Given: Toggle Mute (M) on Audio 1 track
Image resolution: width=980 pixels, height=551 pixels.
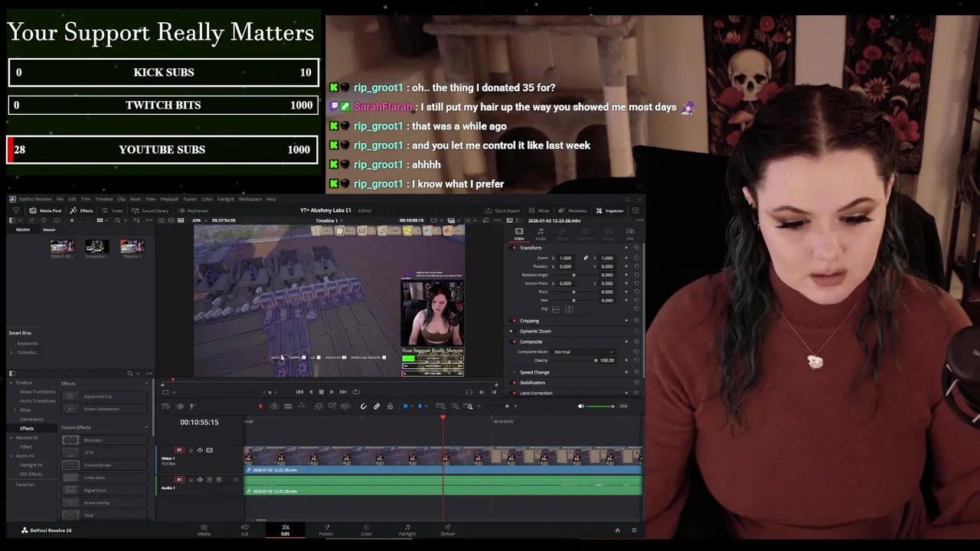Looking at the screenshot, I should [219, 480].
